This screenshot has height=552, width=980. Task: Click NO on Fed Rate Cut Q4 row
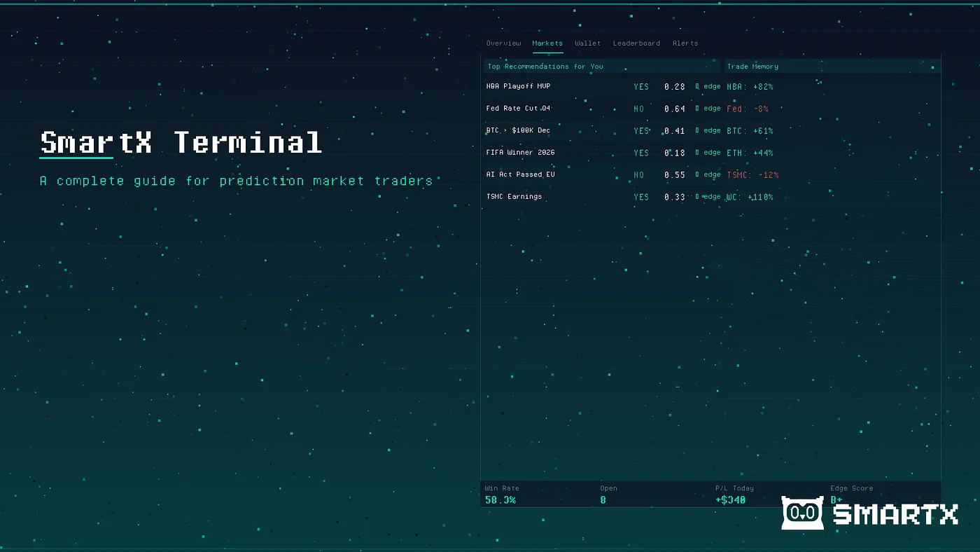[638, 109]
